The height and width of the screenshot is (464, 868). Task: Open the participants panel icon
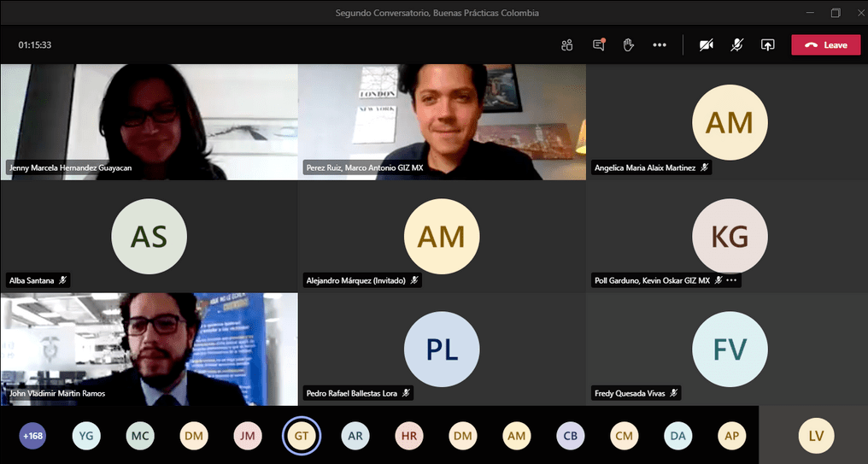click(x=566, y=45)
